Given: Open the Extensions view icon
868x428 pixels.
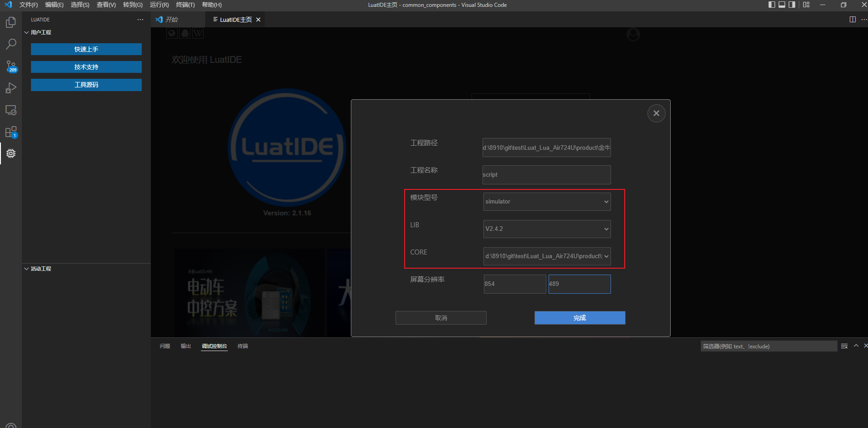Looking at the screenshot, I should pyautogui.click(x=11, y=132).
